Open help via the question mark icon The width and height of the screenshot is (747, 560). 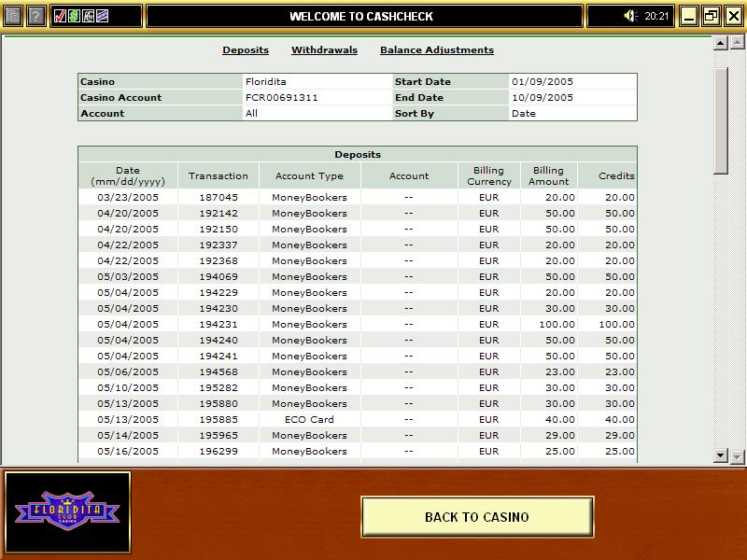(35, 16)
